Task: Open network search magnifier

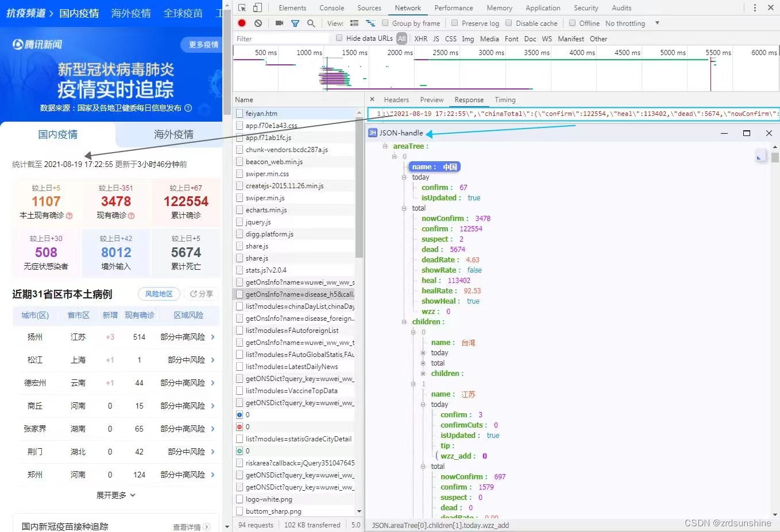Action: click(311, 24)
